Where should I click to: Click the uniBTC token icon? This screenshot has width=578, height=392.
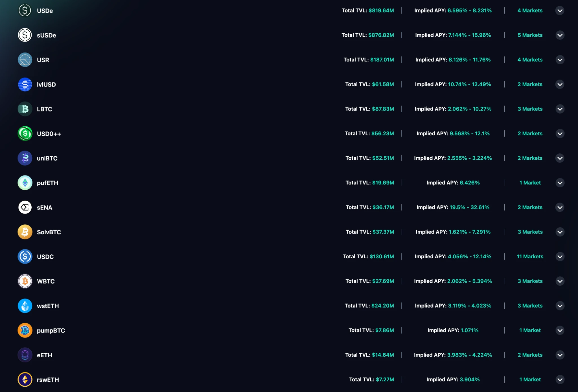point(25,158)
